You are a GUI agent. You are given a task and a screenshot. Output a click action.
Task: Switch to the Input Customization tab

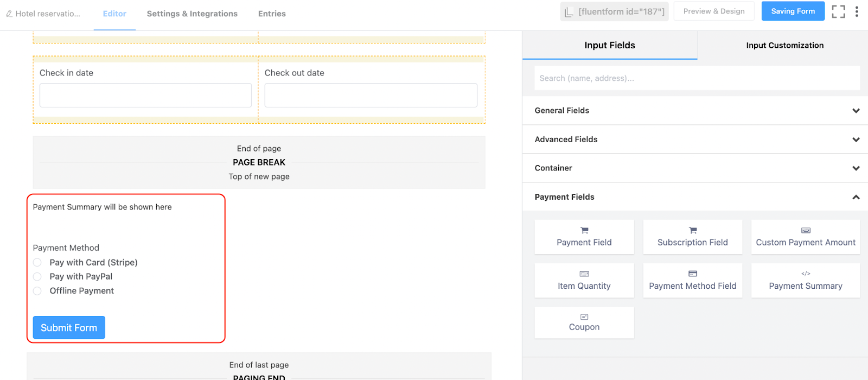point(784,46)
